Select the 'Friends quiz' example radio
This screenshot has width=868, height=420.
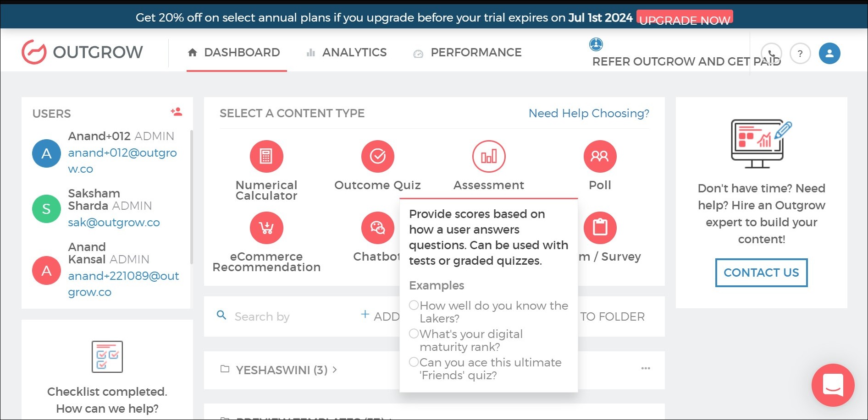[414, 362]
